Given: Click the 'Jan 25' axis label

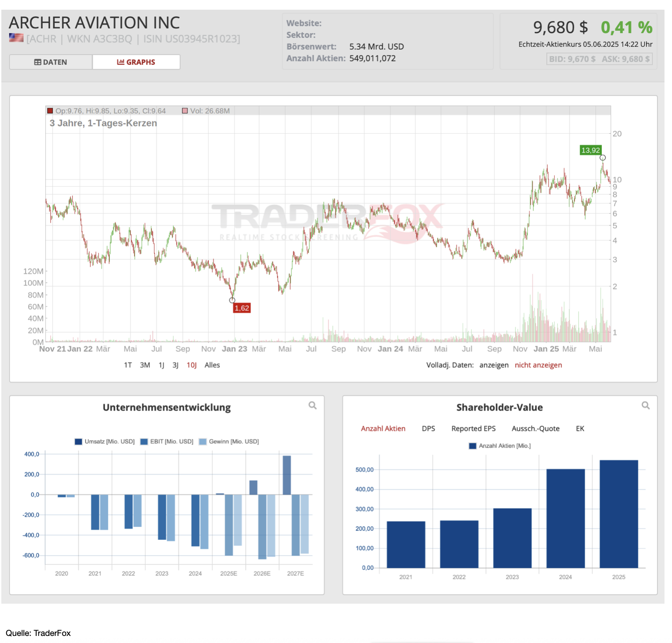Looking at the screenshot, I should [546, 349].
